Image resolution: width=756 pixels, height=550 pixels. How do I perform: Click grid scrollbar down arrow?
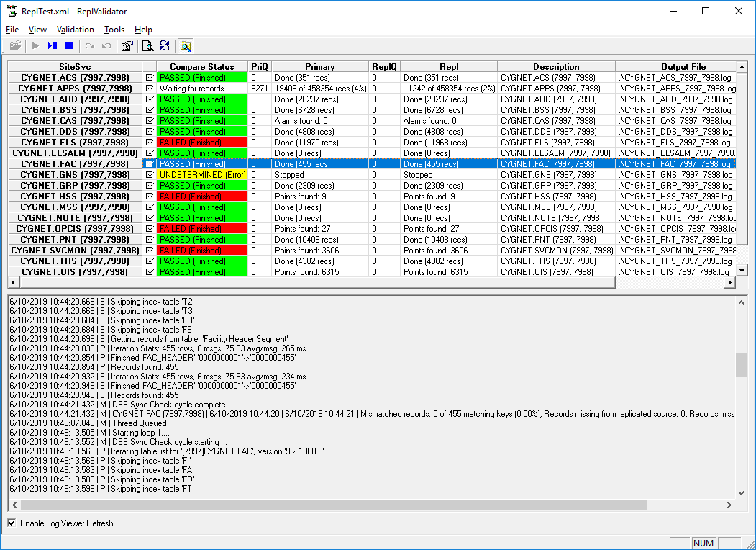click(742, 270)
